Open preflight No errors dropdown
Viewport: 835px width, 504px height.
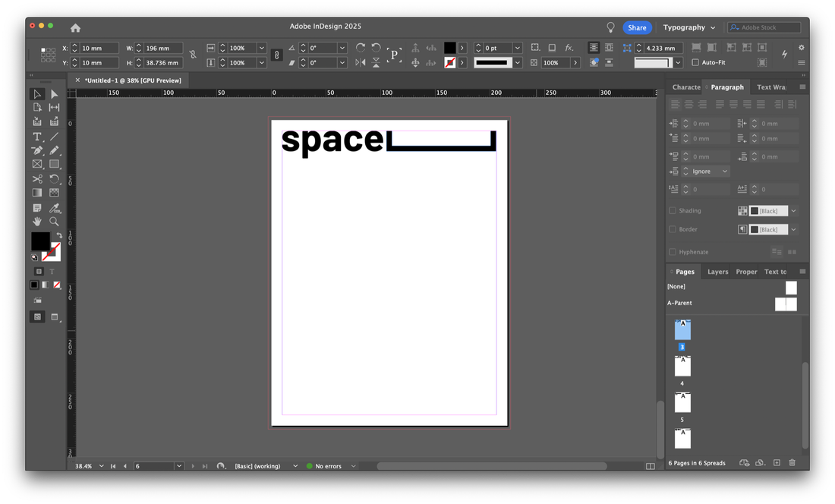353,466
